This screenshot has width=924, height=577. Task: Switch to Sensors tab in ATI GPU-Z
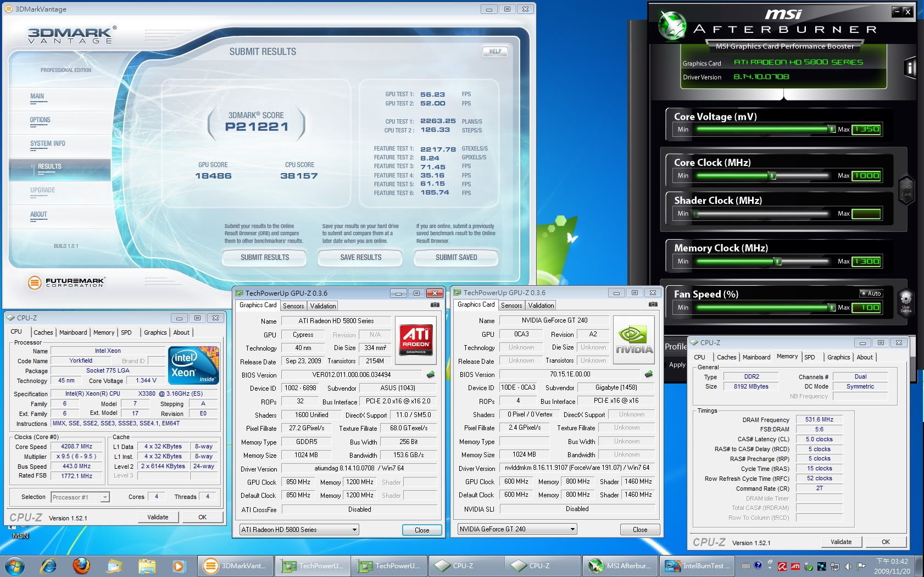point(293,306)
